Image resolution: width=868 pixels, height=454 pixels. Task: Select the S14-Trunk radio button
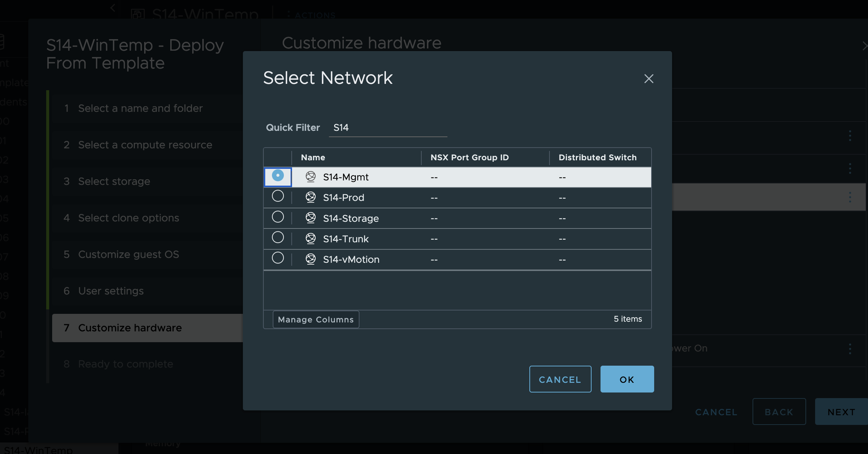pos(278,237)
